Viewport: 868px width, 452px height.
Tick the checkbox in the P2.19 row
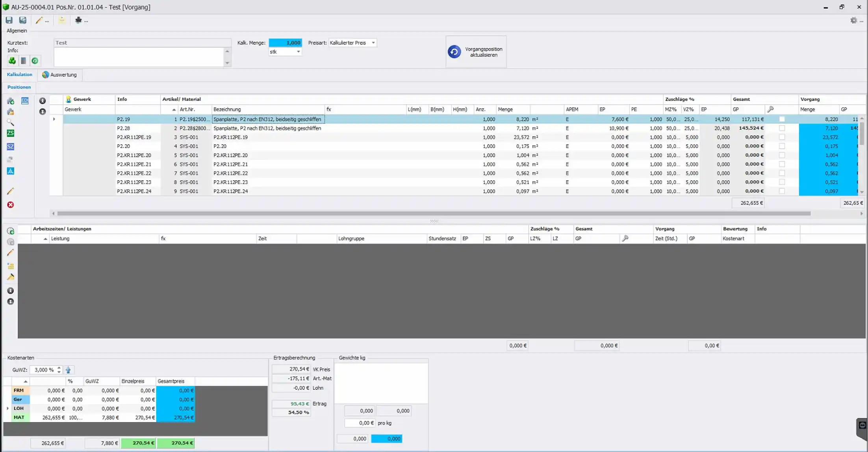coord(782,119)
